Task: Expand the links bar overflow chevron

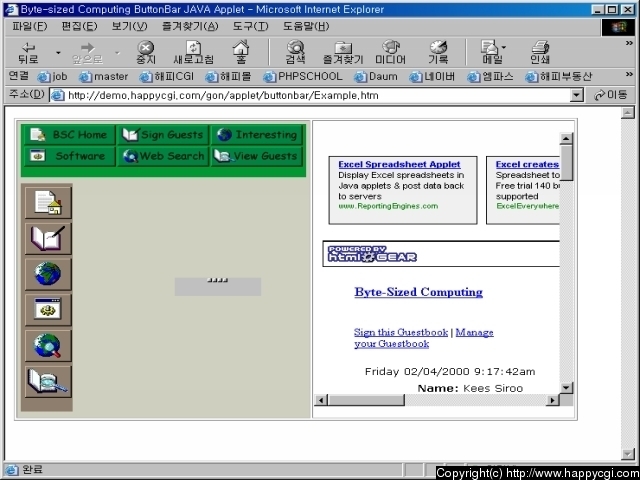Action: click(629, 75)
